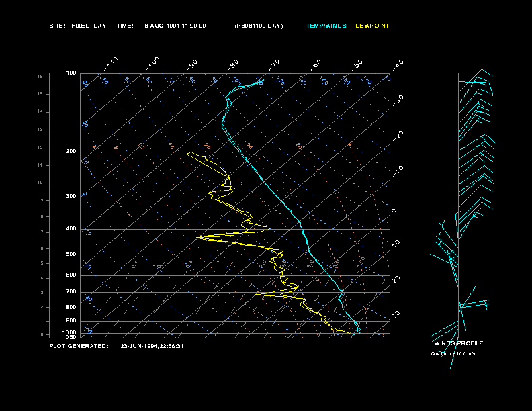Click the -90 isotherm label above the chart

(192, 65)
